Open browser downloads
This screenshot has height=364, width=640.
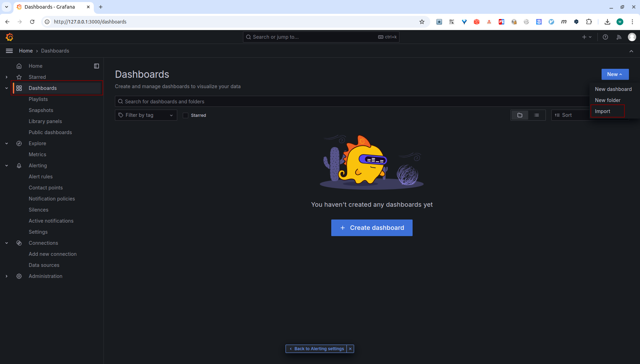click(x=607, y=22)
